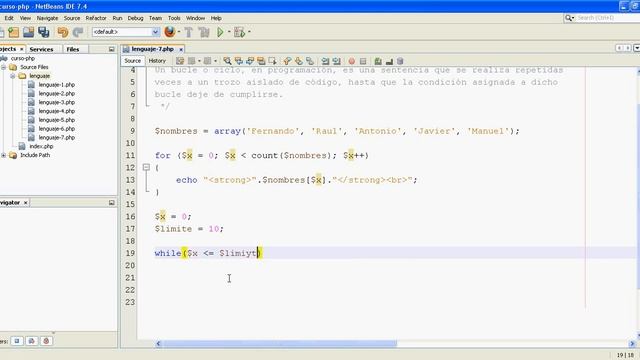The width and height of the screenshot is (640, 360).
Task: Open the Run Project dropdown arrow
Action: click(x=229, y=32)
